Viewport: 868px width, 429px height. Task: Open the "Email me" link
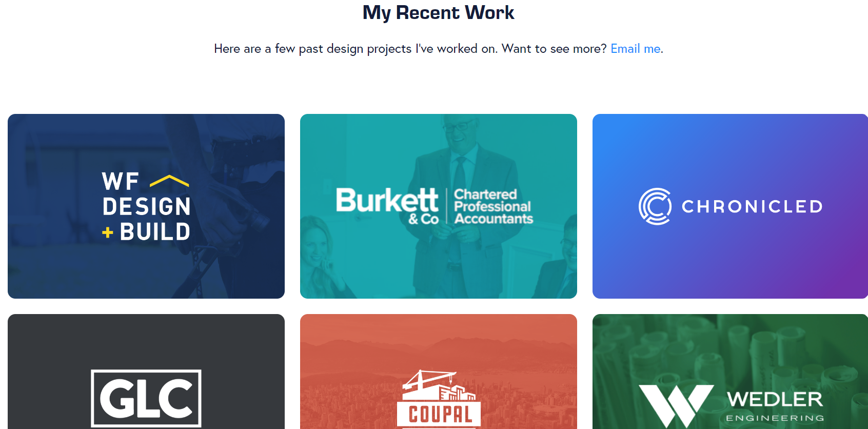[x=635, y=49]
